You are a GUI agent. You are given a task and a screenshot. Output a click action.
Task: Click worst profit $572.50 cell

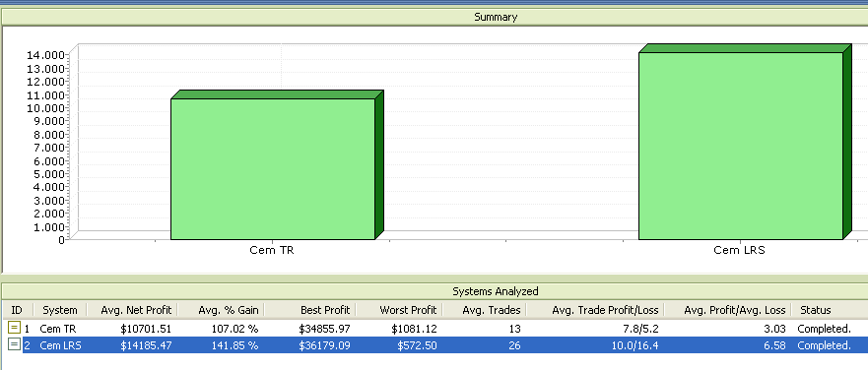point(418,345)
